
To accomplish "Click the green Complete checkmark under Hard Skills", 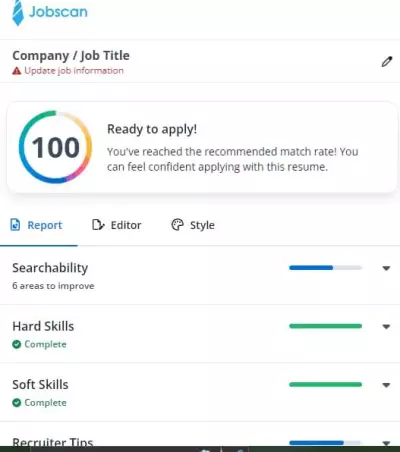I will [17, 344].
